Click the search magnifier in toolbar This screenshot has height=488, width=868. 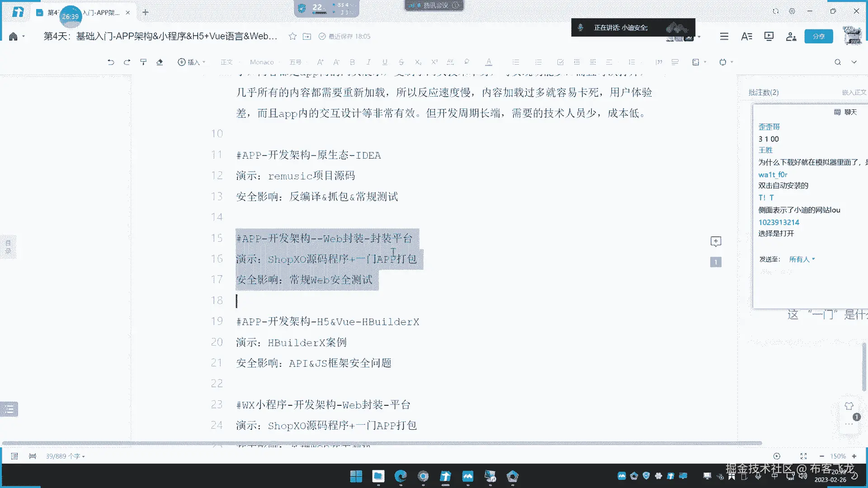[838, 62]
